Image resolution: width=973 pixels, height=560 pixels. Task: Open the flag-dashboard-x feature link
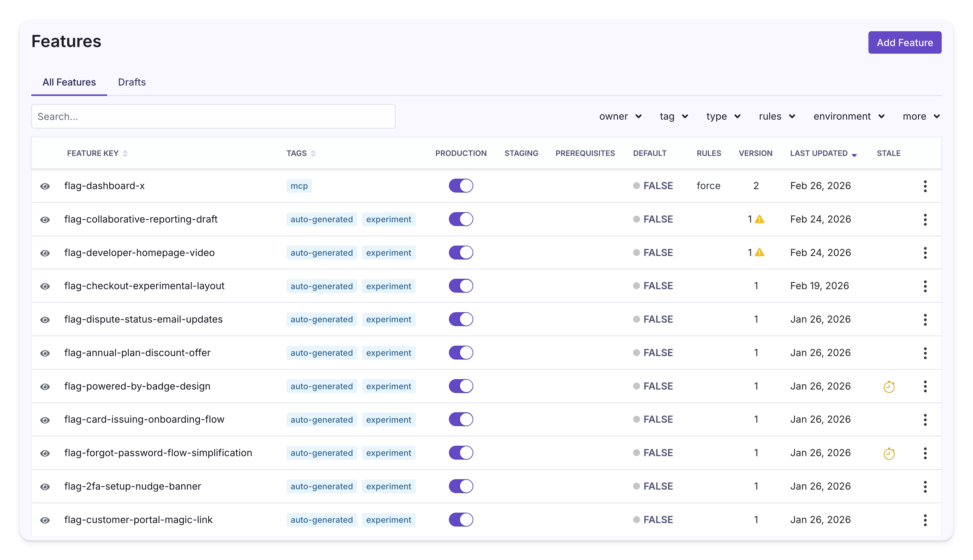point(104,186)
